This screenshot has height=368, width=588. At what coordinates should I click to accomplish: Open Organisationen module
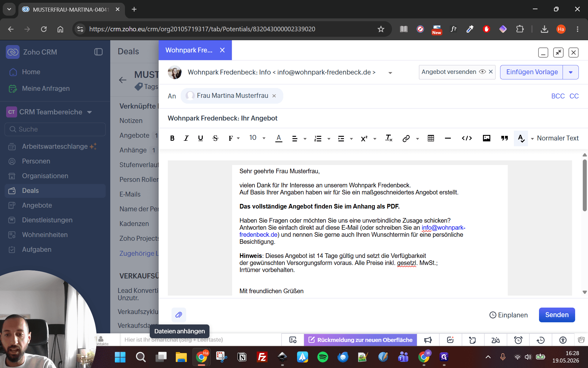click(45, 176)
